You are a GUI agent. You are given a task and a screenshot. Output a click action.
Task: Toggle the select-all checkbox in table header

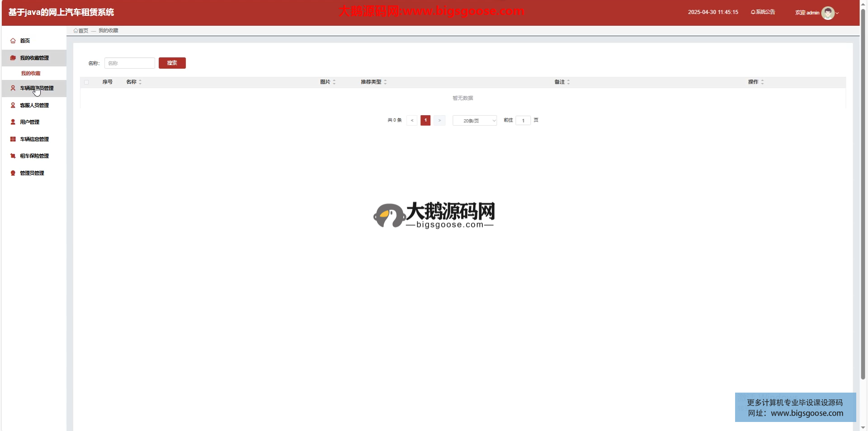point(86,82)
